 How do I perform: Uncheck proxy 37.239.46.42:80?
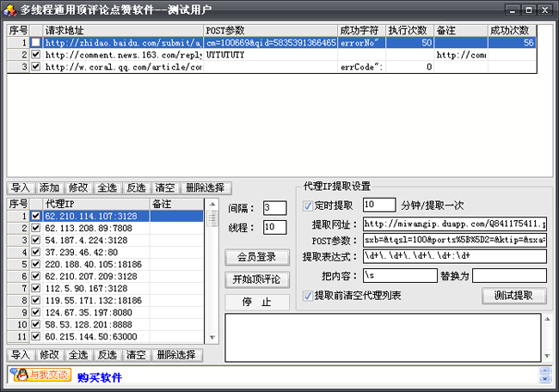[35, 252]
